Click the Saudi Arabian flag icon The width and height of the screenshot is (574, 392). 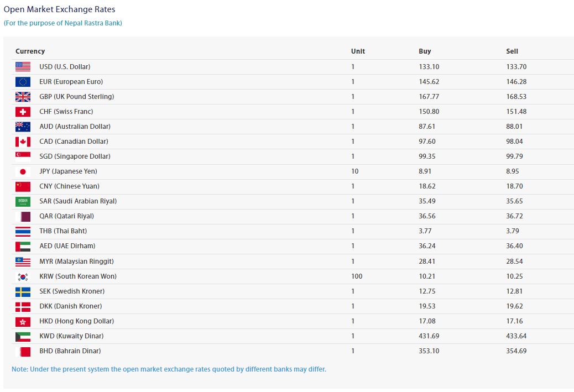(x=23, y=201)
